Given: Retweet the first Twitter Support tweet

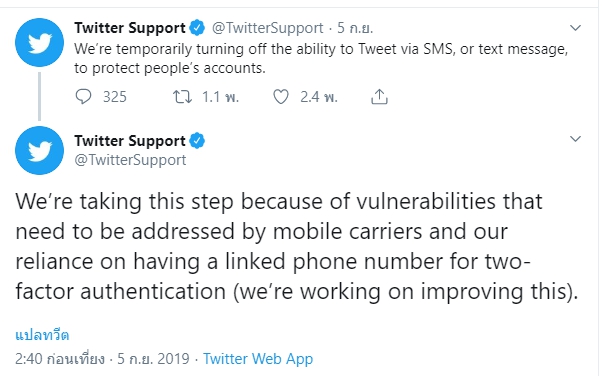Looking at the screenshot, I should click(x=182, y=97).
